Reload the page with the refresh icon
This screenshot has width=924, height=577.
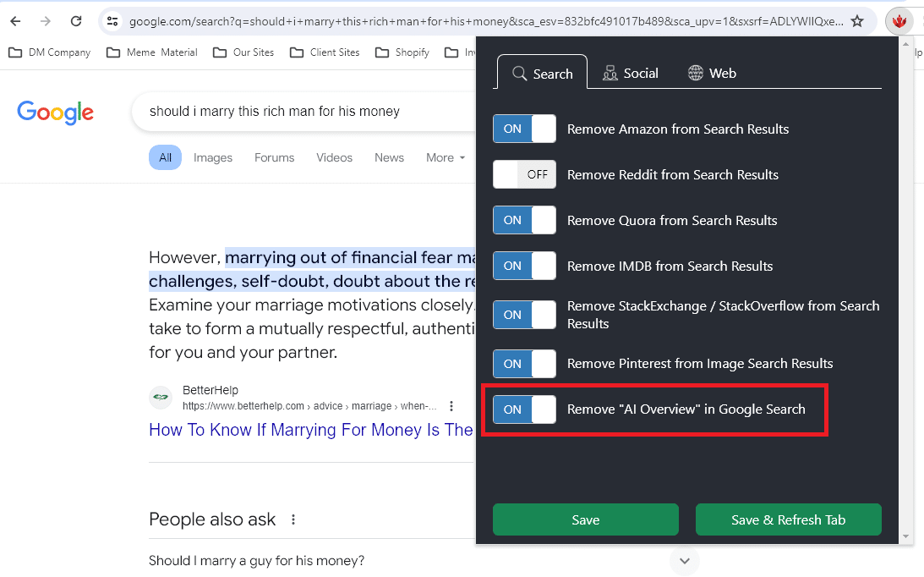click(76, 21)
